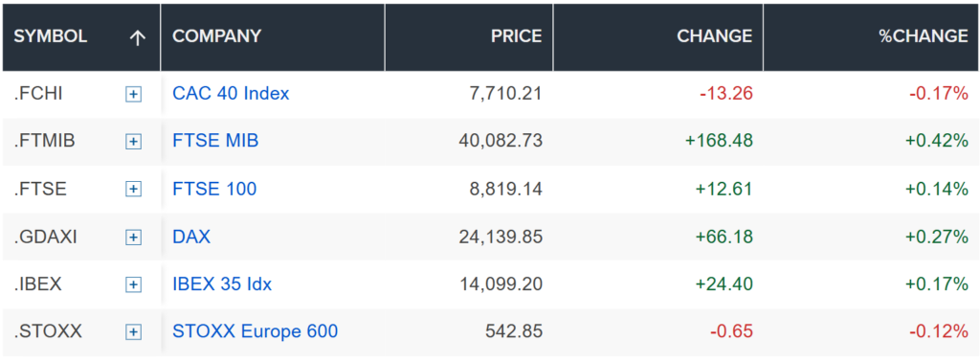Viewport: 980px width, 363px height.
Task: Open the FTSE MIB link
Action: [215, 142]
